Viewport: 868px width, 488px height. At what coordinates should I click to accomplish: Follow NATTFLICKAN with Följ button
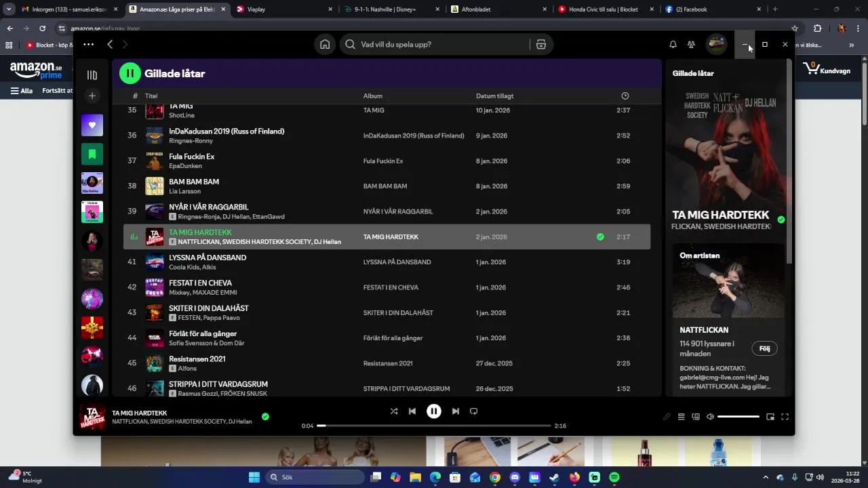click(x=764, y=348)
